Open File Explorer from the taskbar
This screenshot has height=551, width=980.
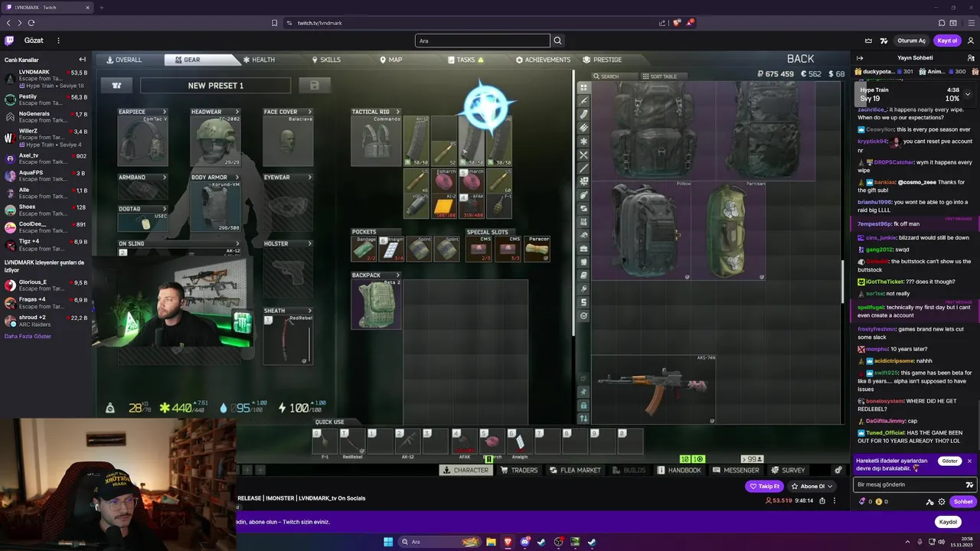click(490, 542)
